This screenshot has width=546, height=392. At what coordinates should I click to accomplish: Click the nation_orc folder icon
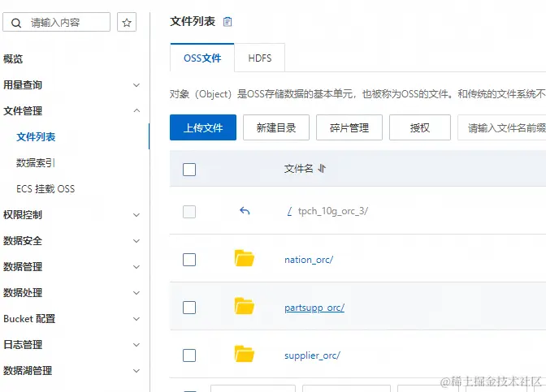tap(244, 258)
